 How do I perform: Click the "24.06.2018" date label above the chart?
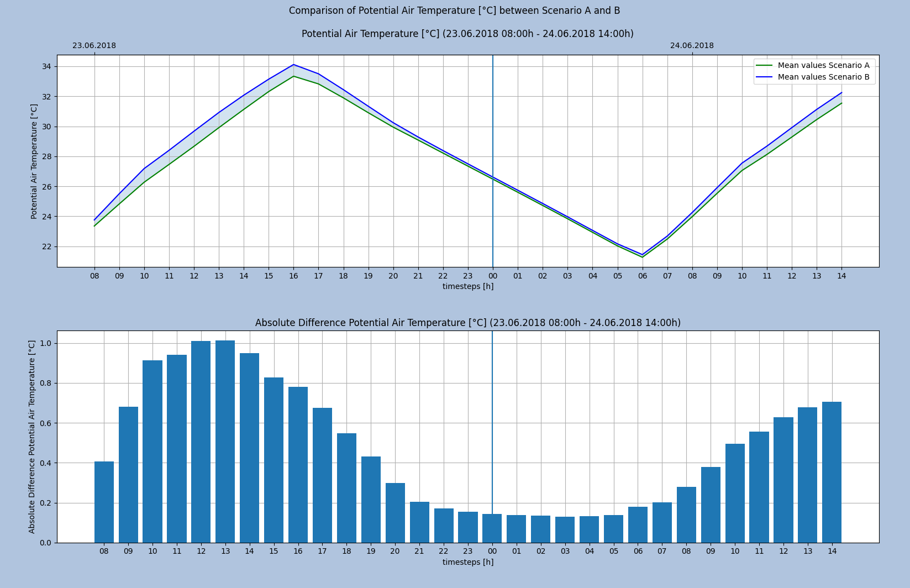tap(692, 46)
